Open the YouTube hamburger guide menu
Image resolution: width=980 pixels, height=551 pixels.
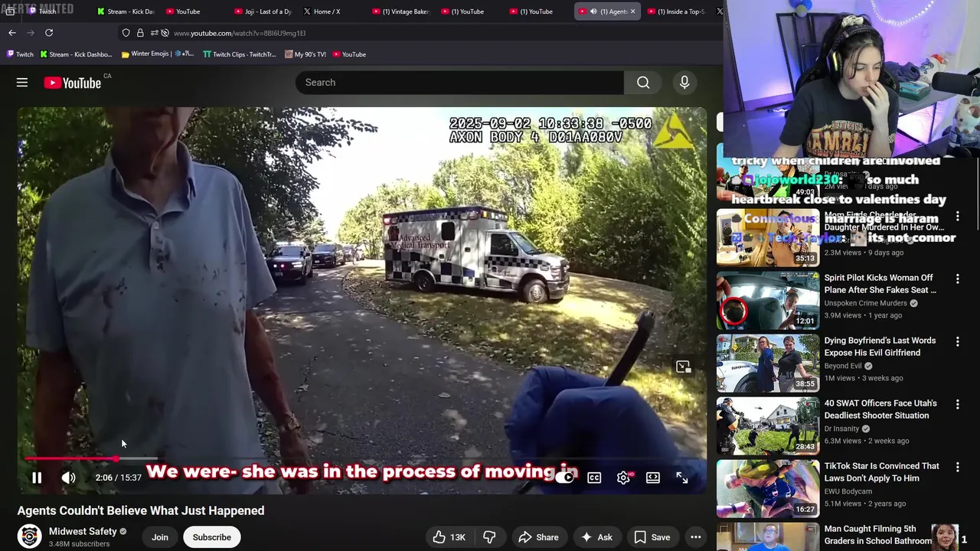coord(22,83)
